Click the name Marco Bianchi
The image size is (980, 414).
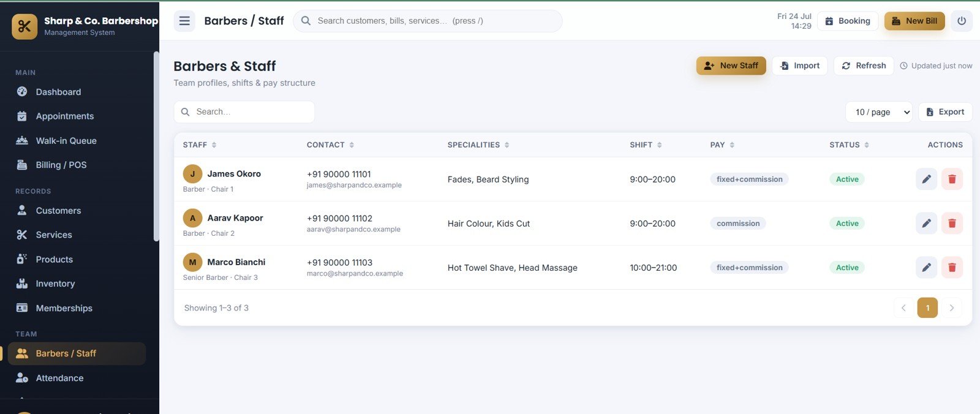click(x=236, y=262)
